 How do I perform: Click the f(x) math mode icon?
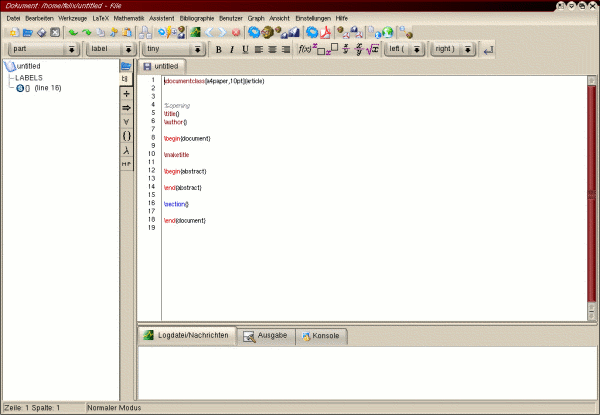coord(305,49)
